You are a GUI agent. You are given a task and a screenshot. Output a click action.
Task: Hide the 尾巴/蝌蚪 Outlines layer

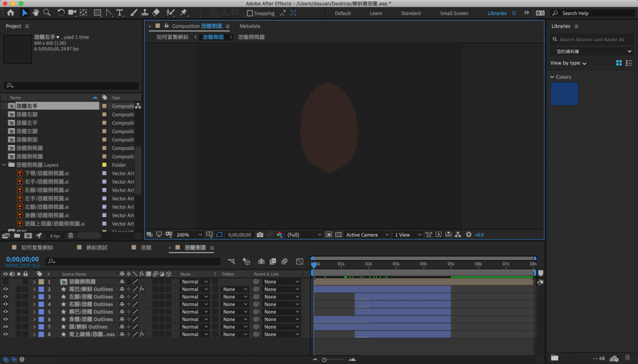(x=5, y=289)
